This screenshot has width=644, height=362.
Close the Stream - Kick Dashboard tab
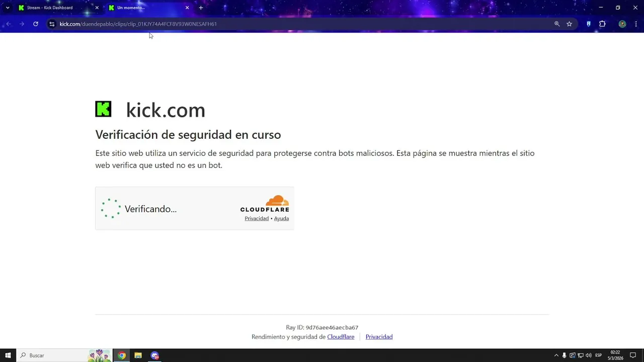point(97,8)
